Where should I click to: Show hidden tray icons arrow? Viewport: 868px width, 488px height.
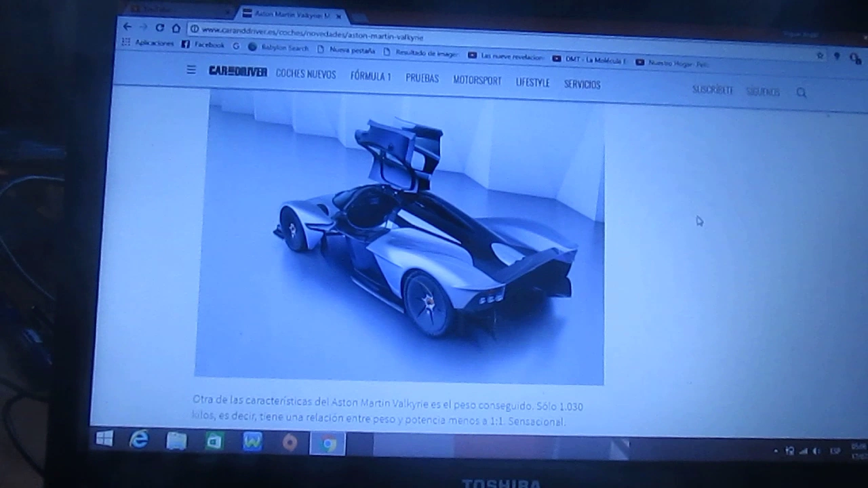pos(776,450)
